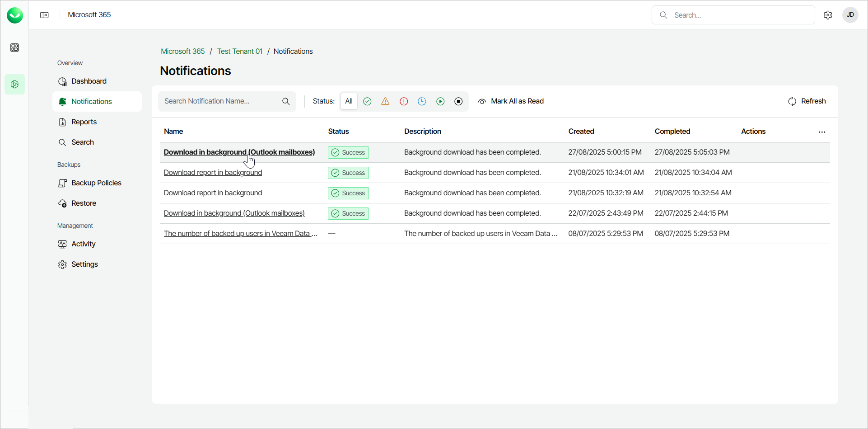Select Notifications in the sidebar navigation
Image resolution: width=868 pixels, height=429 pixels.
tap(97, 102)
